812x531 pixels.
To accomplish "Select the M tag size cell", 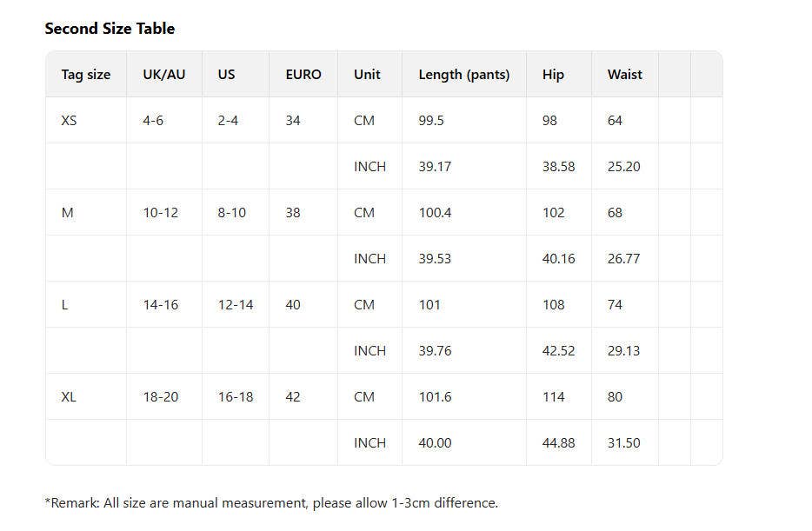I will 67,213.
